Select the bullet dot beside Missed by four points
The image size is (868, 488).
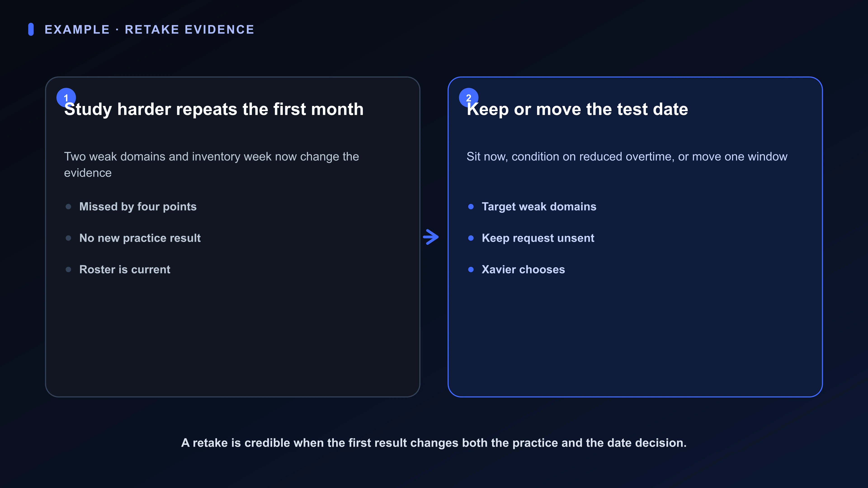click(x=68, y=206)
